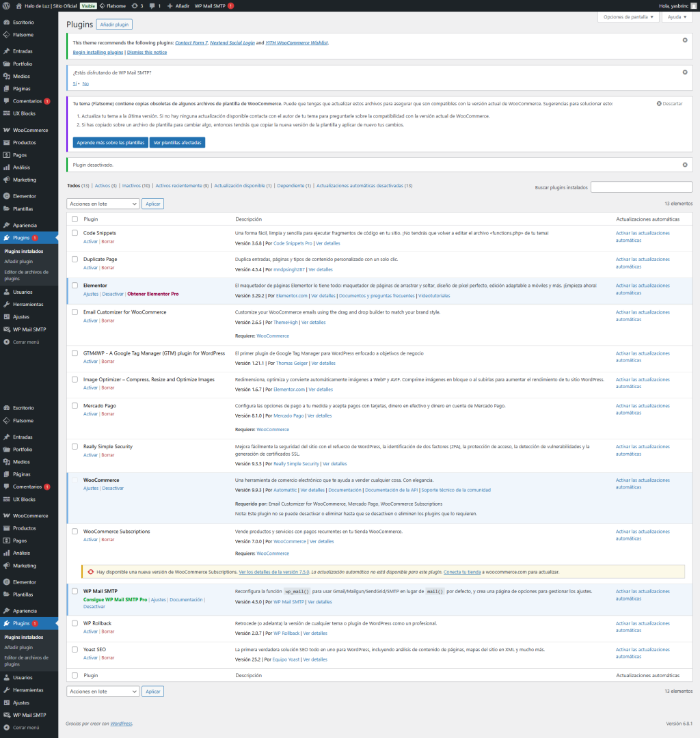Select the Elementor plugin checkbox
The width and height of the screenshot is (700, 738).
(75, 286)
